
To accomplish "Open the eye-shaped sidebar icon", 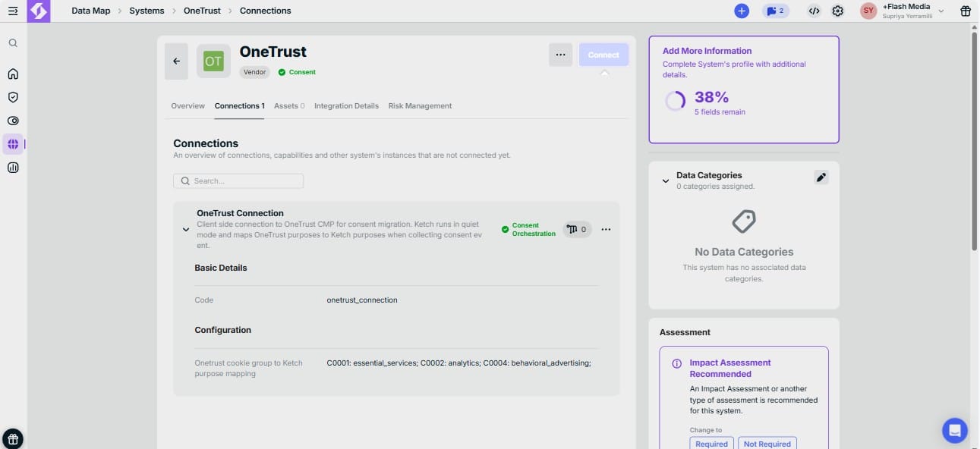I will pyautogui.click(x=13, y=121).
